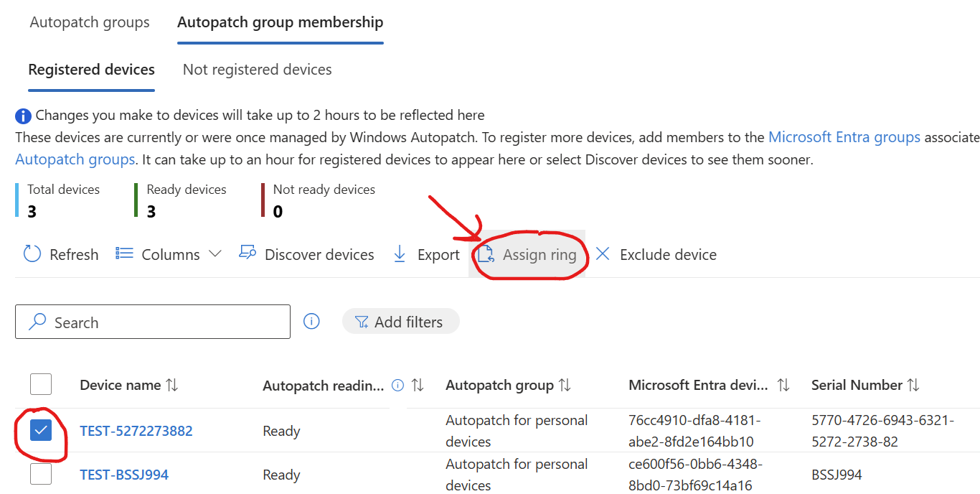
Task: Click Autopatch group cell for TEST-BSSJ994
Action: (x=517, y=475)
